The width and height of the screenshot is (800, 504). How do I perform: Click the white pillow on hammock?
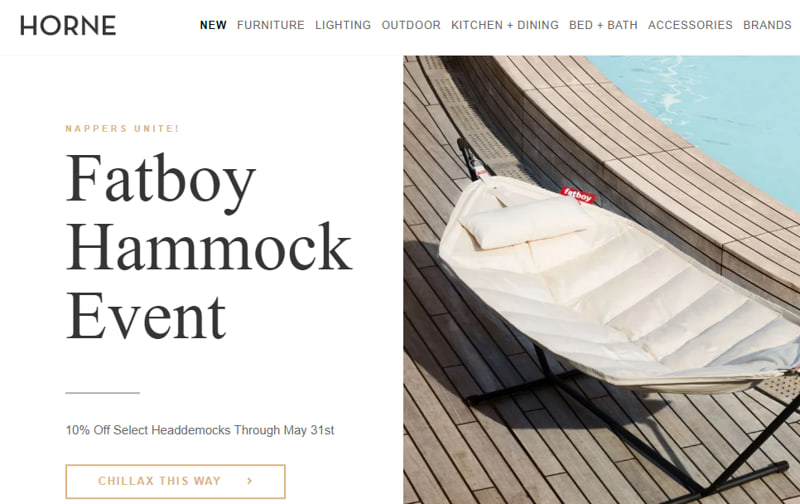click(x=526, y=222)
